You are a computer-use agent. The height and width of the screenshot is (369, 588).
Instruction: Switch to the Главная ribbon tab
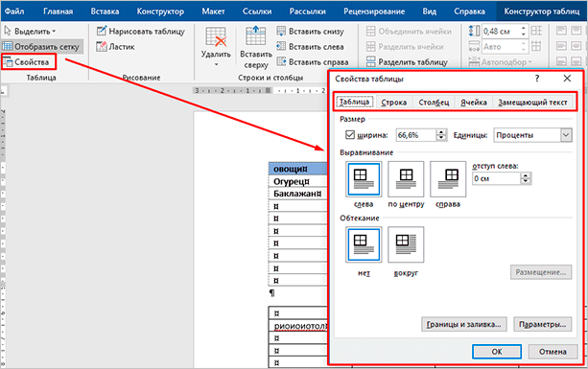[59, 12]
